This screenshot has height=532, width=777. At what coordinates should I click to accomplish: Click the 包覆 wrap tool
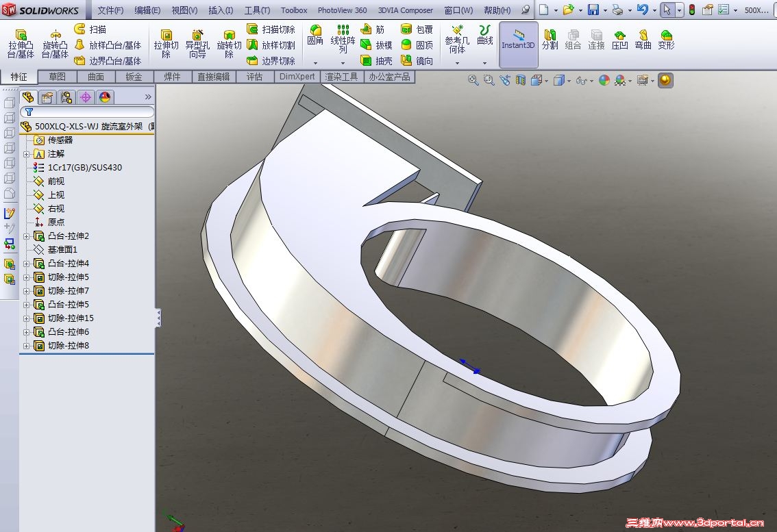pos(417,29)
